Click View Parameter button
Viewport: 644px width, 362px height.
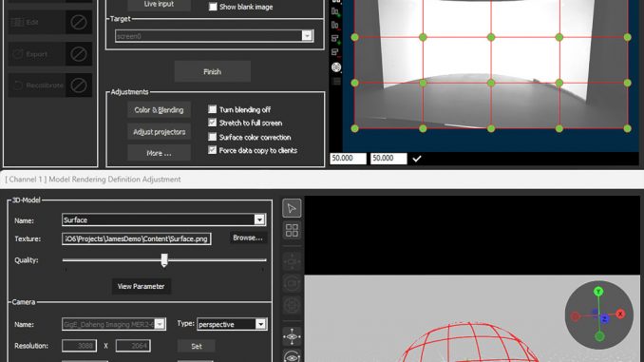point(141,286)
